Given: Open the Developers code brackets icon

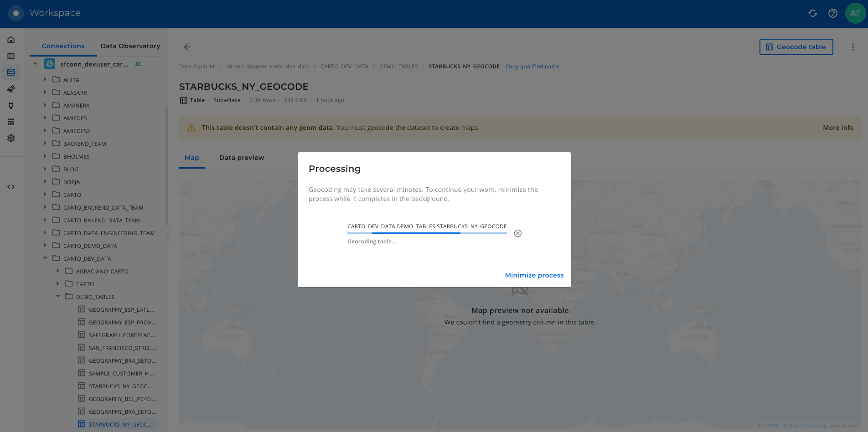Looking at the screenshot, I should [x=11, y=187].
